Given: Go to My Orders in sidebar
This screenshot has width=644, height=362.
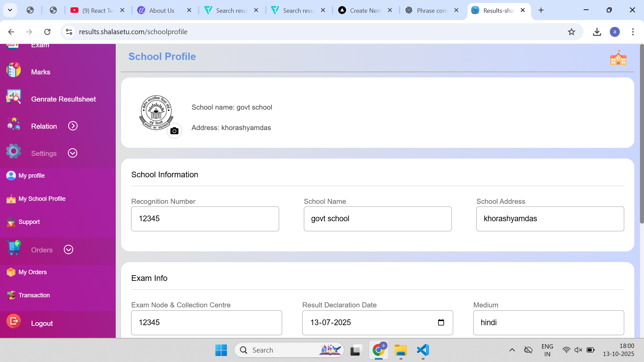Looking at the screenshot, I should pyautogui.click(x=33, y=272).
